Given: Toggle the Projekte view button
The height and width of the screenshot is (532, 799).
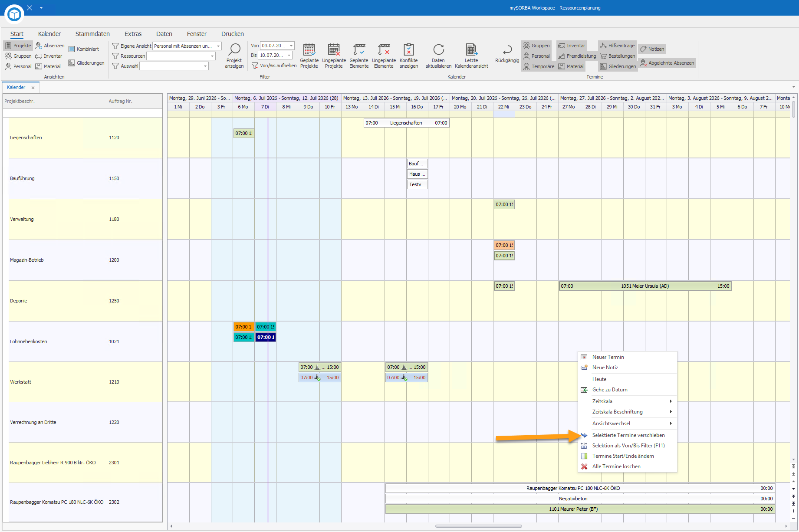Looking at the screenshot, I should 18,46.
